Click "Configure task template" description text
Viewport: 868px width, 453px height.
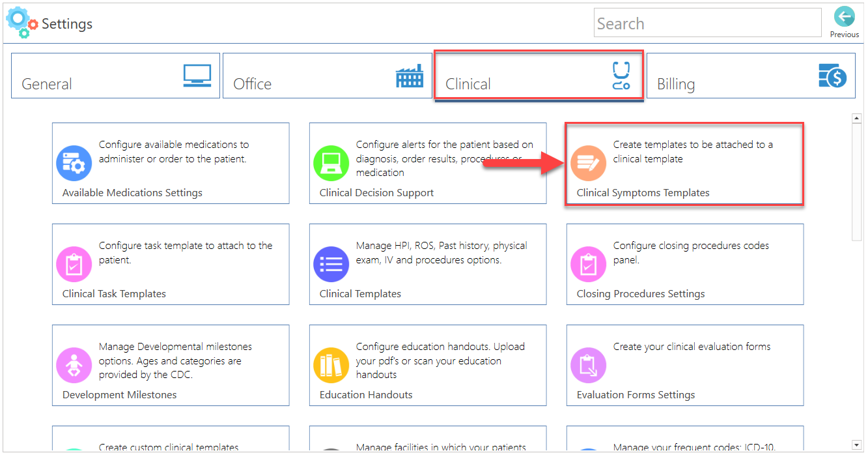click(x=186, y=253)
